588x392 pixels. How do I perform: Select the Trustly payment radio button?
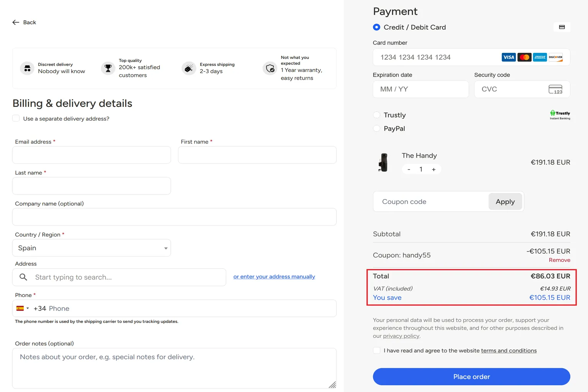377,115
